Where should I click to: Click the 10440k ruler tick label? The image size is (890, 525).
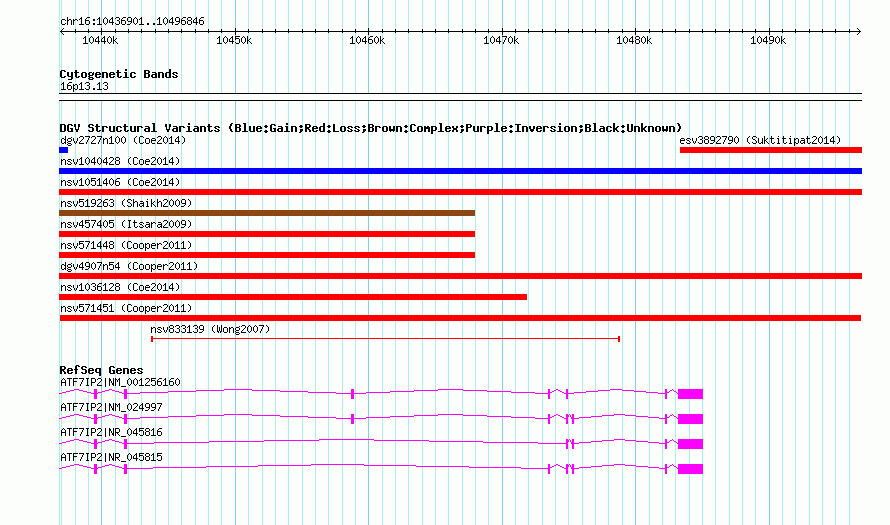click(100, 40)
